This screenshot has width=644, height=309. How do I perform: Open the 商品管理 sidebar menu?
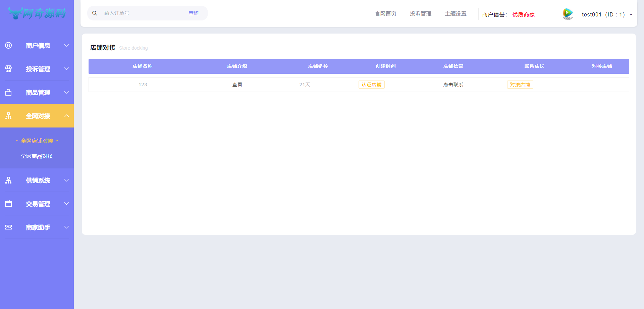point(37,92)
